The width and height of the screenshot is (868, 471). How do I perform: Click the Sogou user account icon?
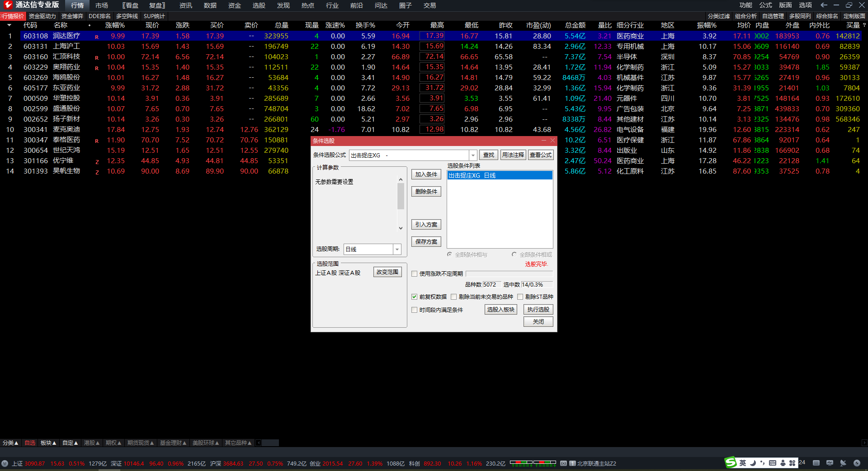coord(783,463)
